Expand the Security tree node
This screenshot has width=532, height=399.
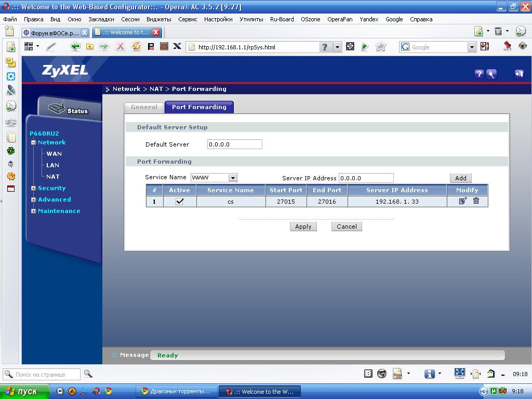tap(34, 189)
